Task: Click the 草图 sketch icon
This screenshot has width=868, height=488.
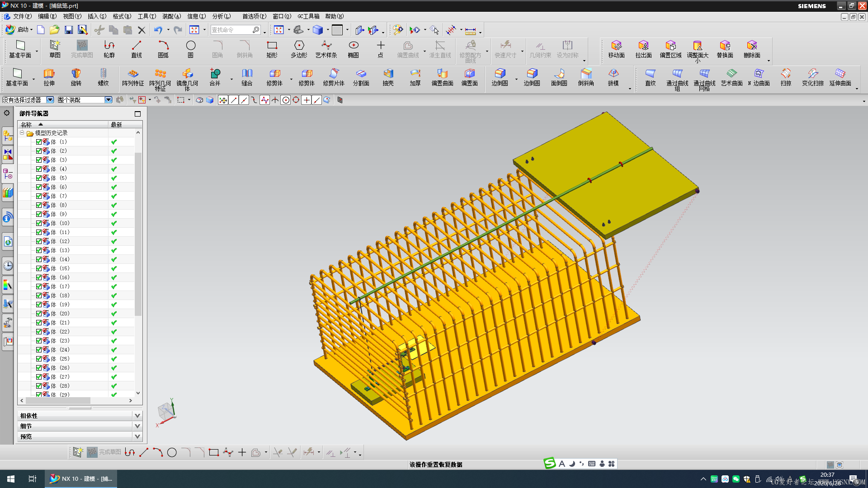Action: [x=55, y=49]
